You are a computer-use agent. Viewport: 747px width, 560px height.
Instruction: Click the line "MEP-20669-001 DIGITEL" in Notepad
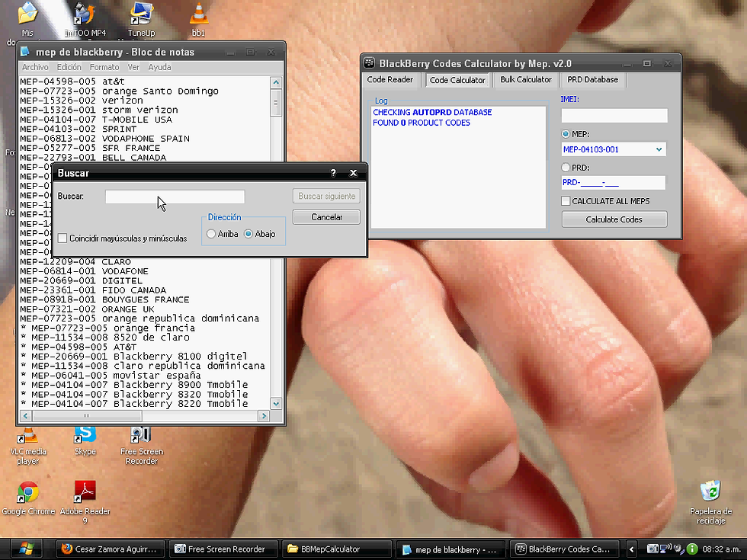pyautogui.click(x=81, y=280)
